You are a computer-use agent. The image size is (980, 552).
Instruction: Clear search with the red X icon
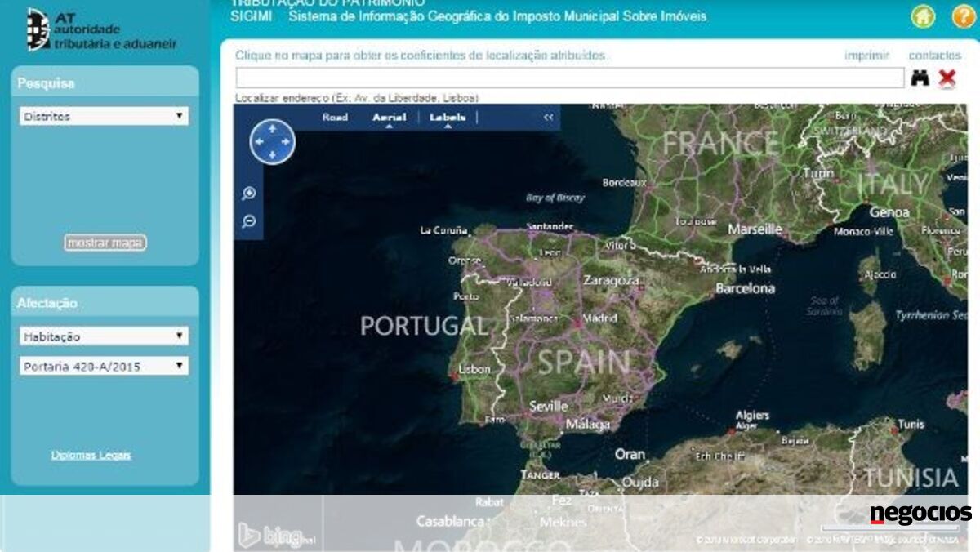click(x=947, y=78)
